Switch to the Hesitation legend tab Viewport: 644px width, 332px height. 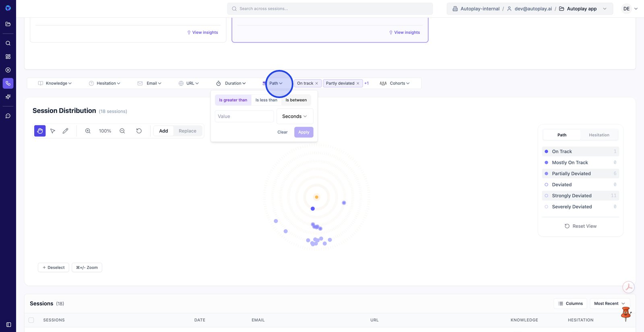coord(599,135)
